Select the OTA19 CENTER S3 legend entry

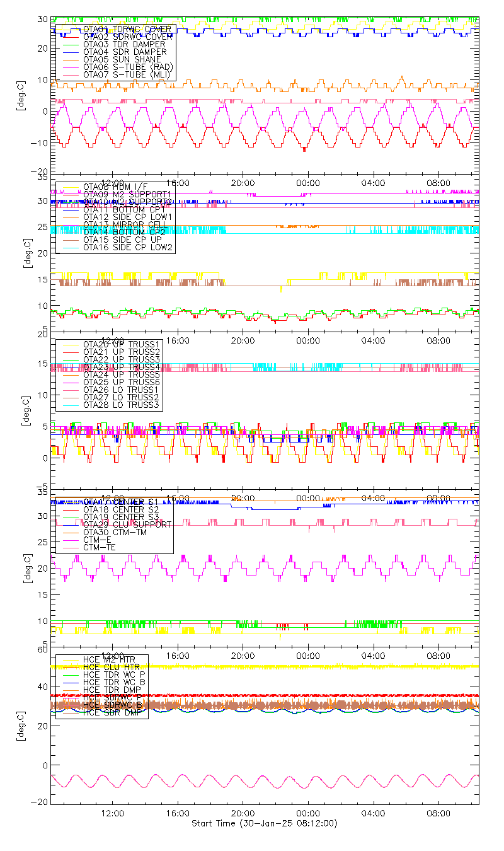121,517
